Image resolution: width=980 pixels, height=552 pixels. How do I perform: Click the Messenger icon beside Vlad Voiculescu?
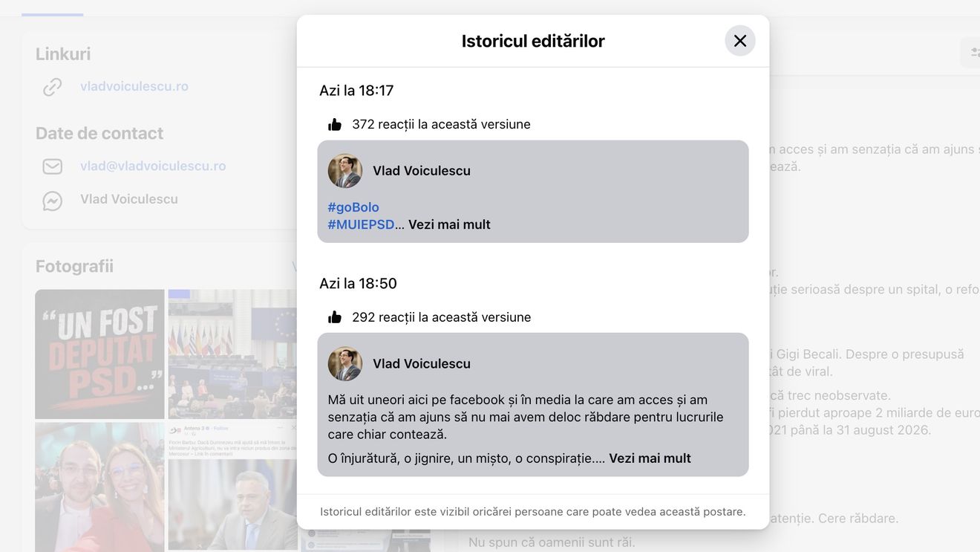pos(52,201)
